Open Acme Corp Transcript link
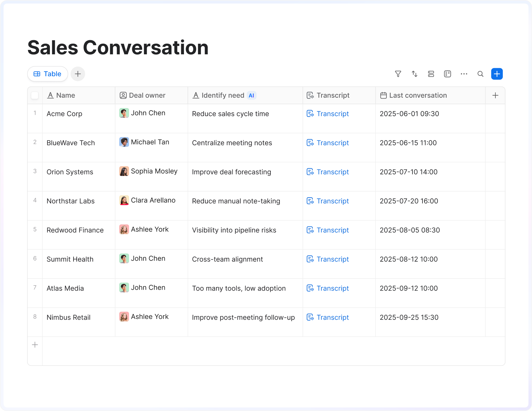Screen dimensions: 532x411 [x=332, y=114]
